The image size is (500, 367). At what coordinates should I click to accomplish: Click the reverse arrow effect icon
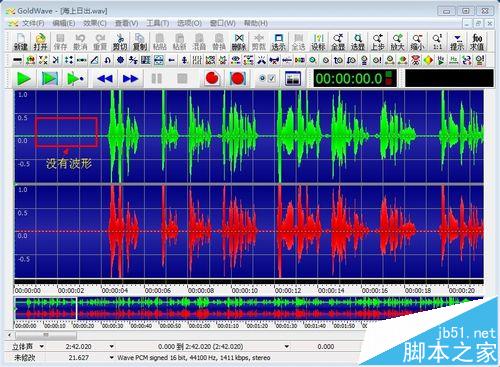point(107,60)
